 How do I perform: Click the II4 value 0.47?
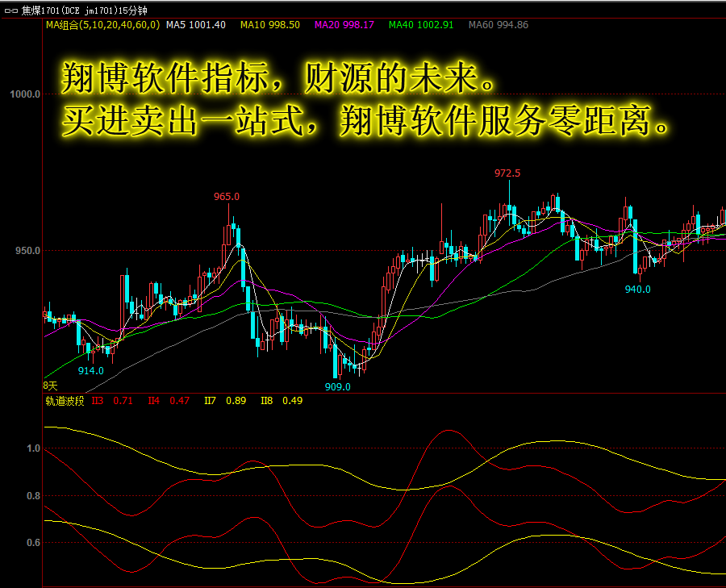pyautogui.click(x=179, y=401)
